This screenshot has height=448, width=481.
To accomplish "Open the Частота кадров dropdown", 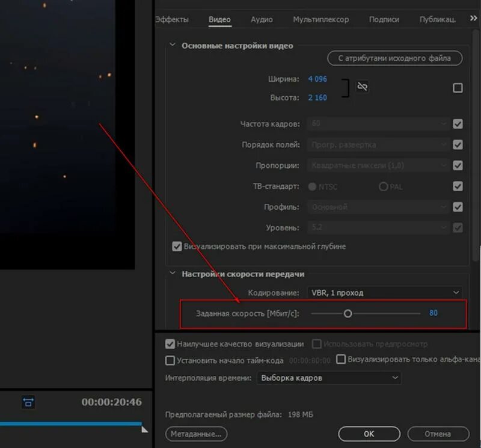I will tap(379, 124).
